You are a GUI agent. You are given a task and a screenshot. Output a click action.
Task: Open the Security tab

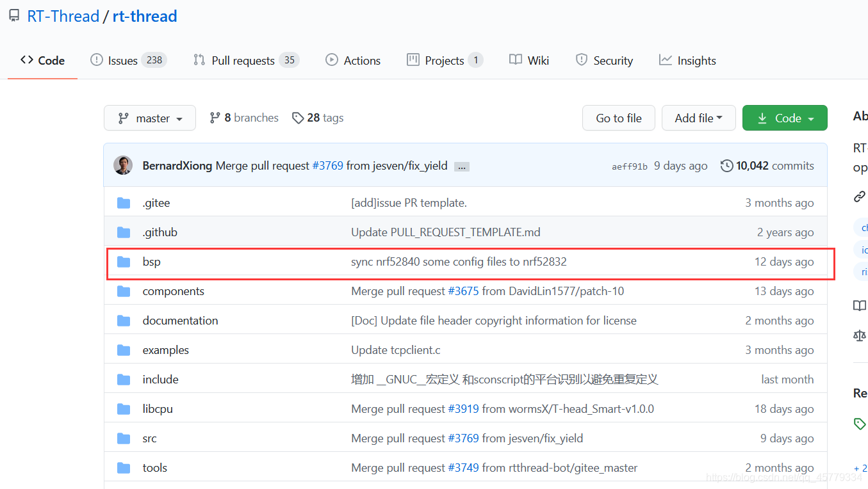click(604, 60)
